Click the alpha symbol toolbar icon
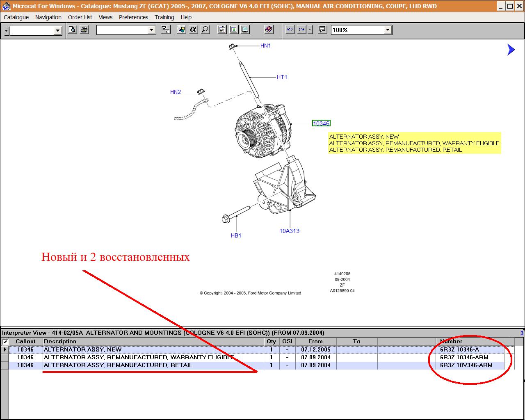The width and height of the screenshot is (525, 420). pos(193,30)
